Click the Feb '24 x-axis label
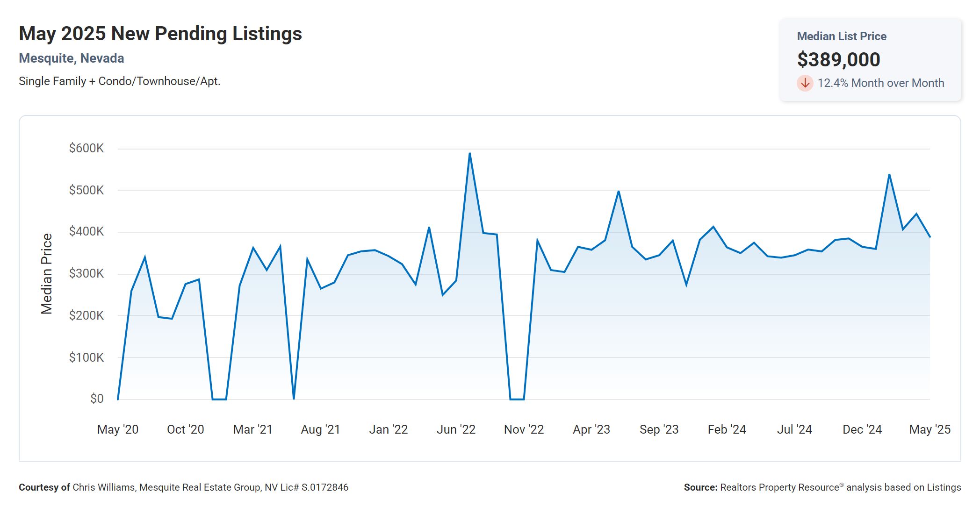The height and width of the screenshot is (514, 980). 727,429
